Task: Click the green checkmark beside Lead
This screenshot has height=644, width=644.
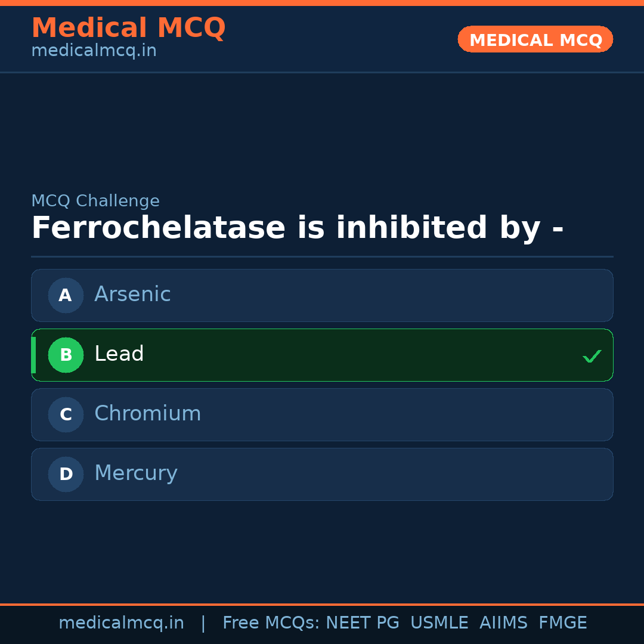Action: (x=592, y=356)
